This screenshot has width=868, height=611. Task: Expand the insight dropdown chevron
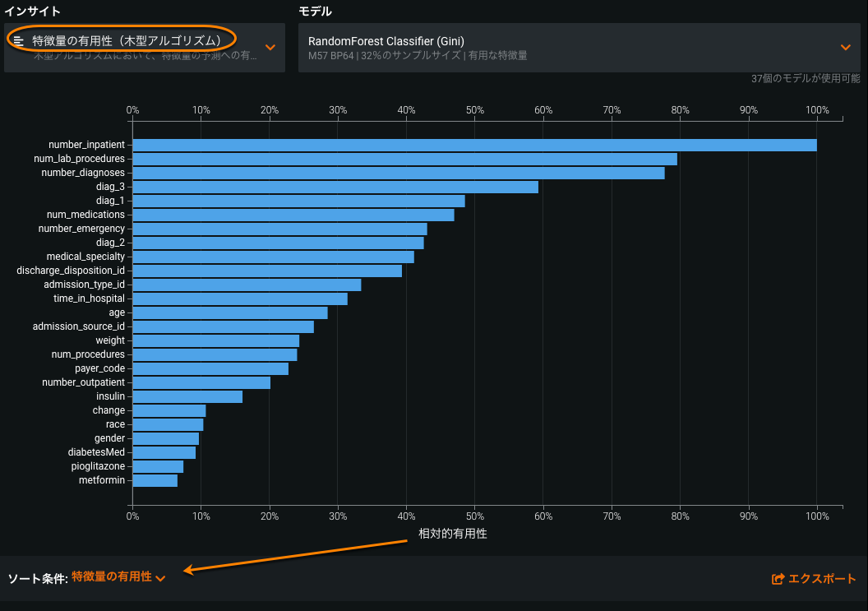270,47
